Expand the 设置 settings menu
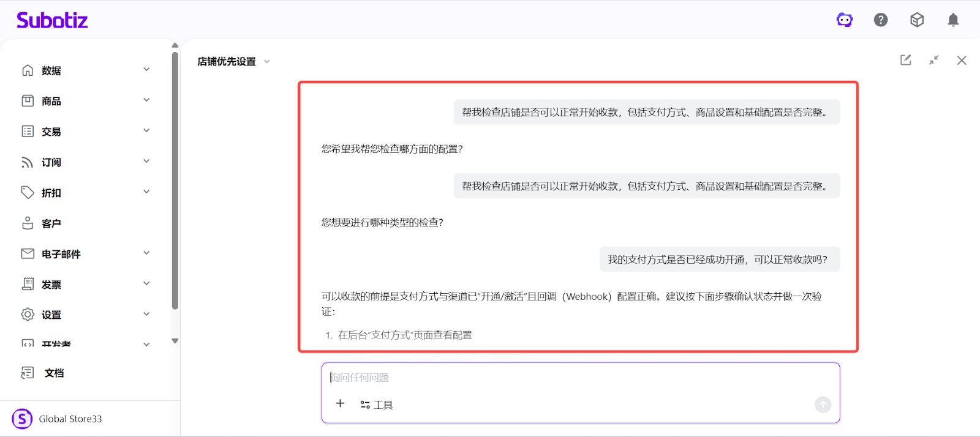 pyautogui.click(x=146, y=315)
